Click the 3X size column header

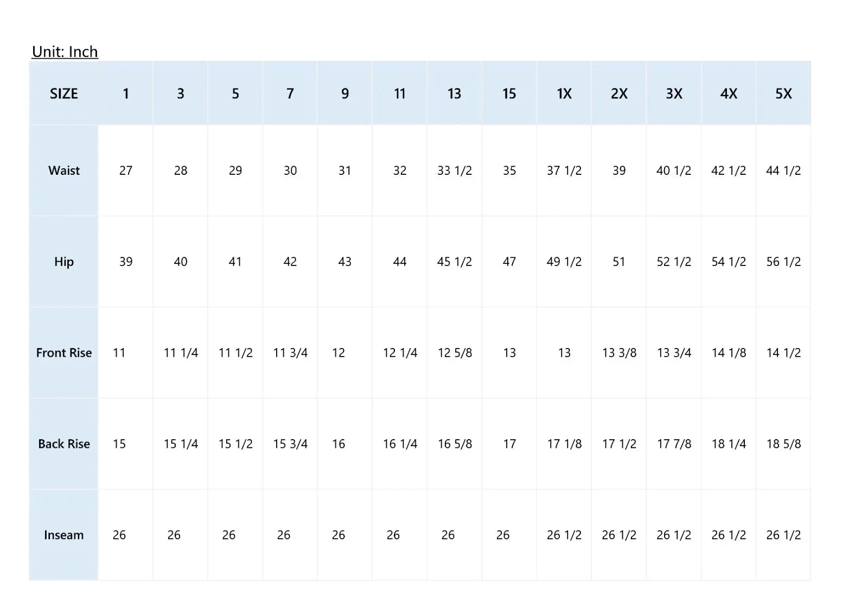coord(674,94)
